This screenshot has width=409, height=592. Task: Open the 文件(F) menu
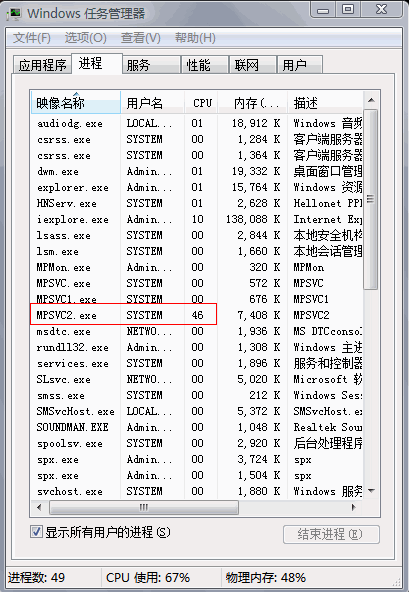point(32,38)
